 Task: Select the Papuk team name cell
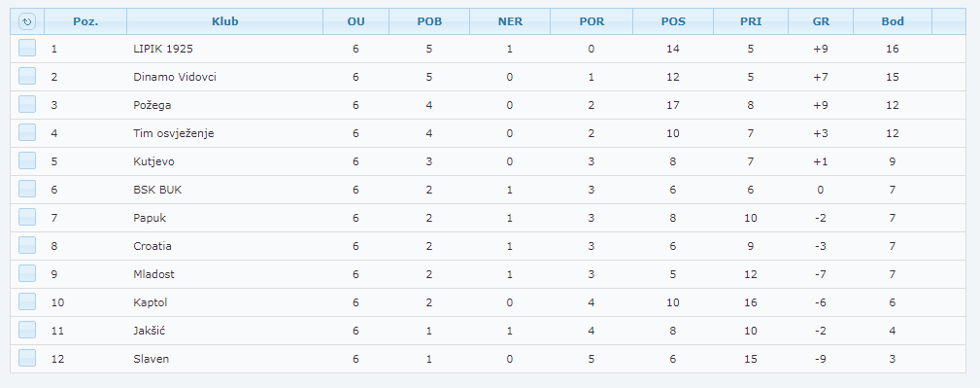(150, 218)
